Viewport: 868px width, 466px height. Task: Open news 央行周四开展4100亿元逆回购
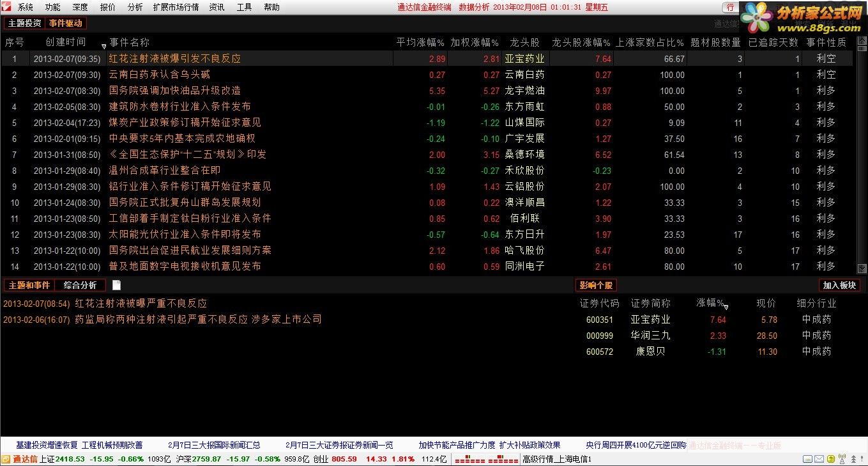pyautogui.click(x=636, y=445)
